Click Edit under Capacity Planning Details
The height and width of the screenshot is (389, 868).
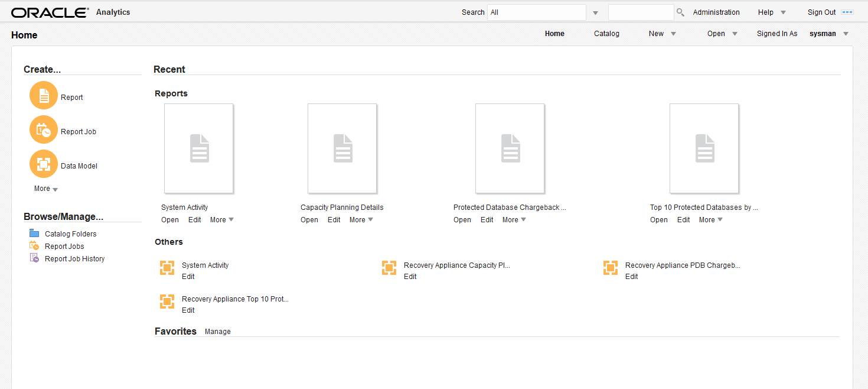(334, 220)
